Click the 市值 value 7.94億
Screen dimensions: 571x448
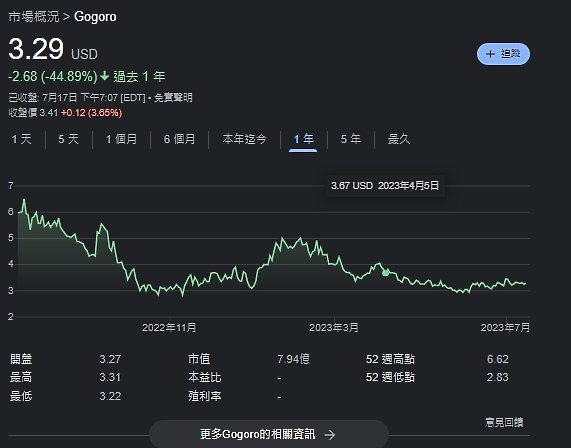[294, 359]
